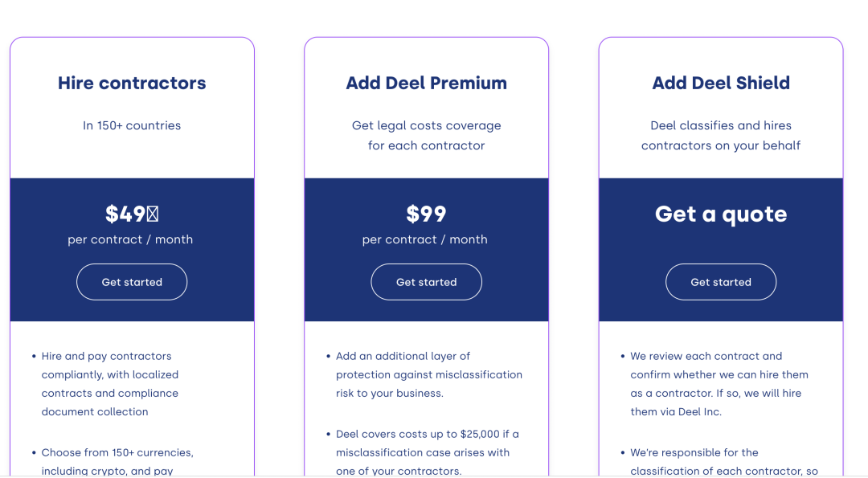Select the Hire contractors heading
Image resolution: width=868 pixels, height=478 pixels.
pos(132,83)
